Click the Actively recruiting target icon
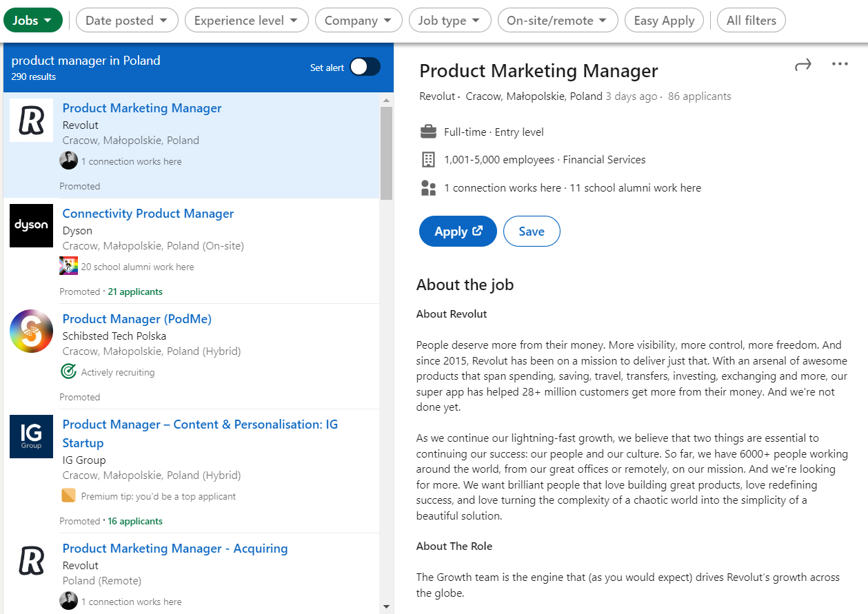 [x=68, y=372]
